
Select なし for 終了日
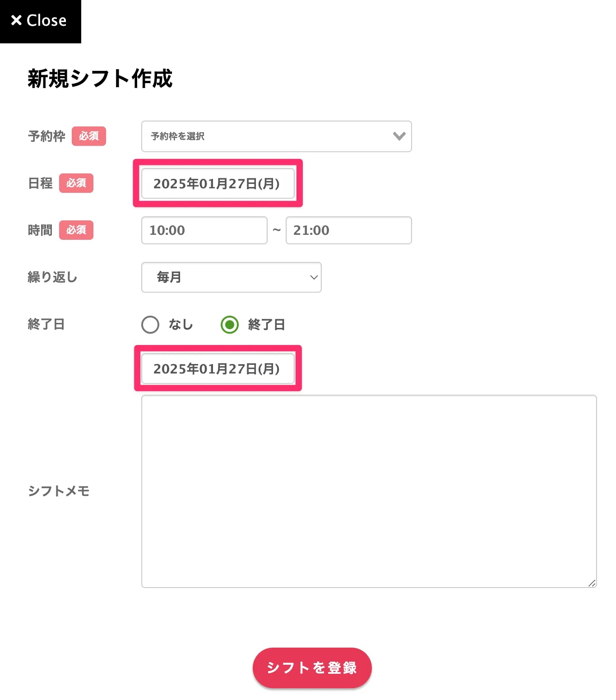click(x=150, y=324)
